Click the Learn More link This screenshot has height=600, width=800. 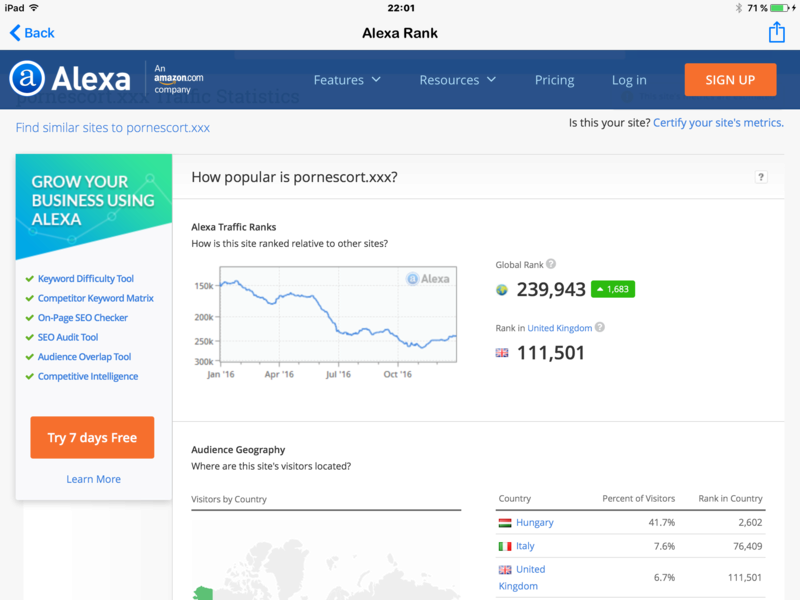(x=93, y=479)
